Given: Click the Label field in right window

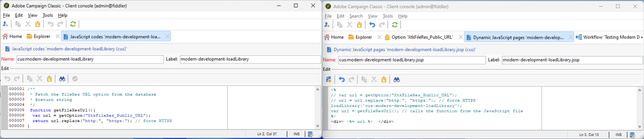Looking at the screenshot, I should click(x=572, y=60).
